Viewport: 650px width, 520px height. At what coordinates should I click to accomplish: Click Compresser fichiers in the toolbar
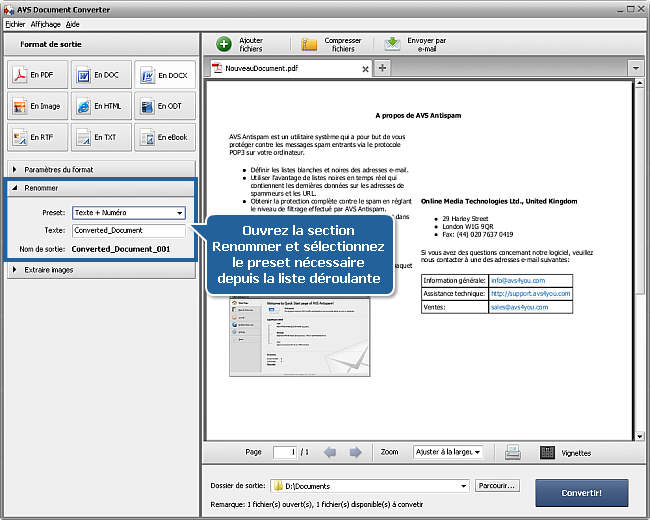pos(310,44)
